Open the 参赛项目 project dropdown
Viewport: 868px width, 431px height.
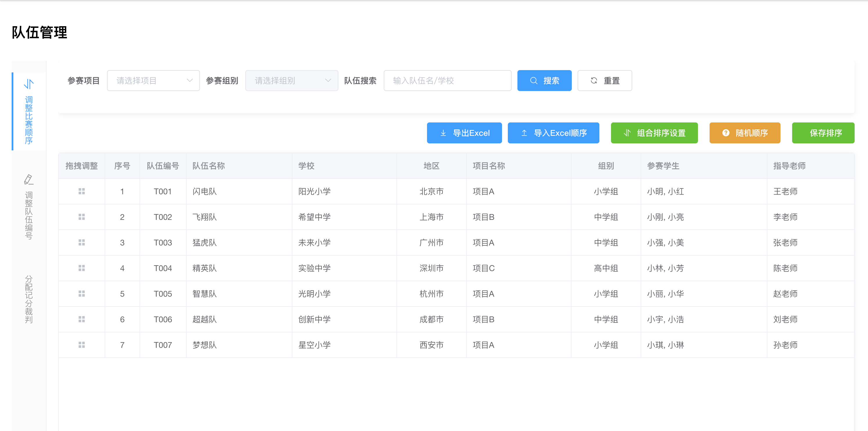pos(153,80)
